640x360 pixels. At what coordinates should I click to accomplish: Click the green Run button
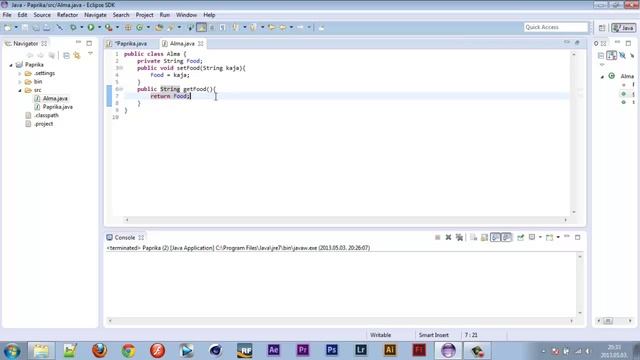coord(91,27)
